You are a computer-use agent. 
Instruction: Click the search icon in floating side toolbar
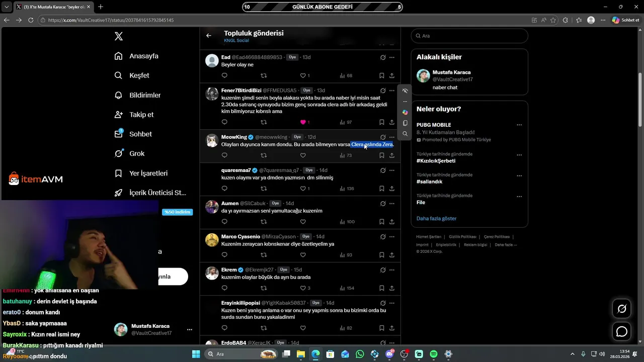pyautogui.click(x=405, y=134)
